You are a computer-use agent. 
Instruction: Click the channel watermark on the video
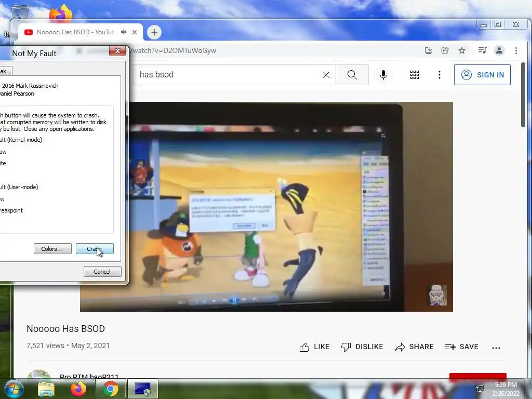pos(437,295)
